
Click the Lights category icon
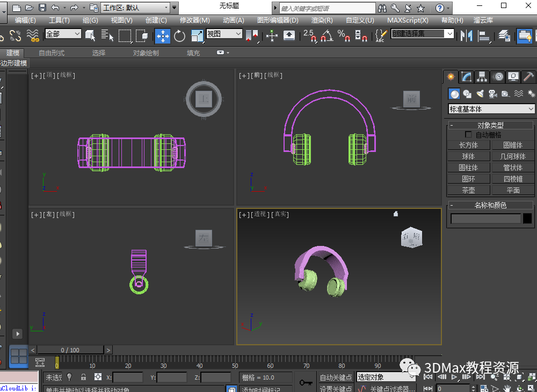480,94
